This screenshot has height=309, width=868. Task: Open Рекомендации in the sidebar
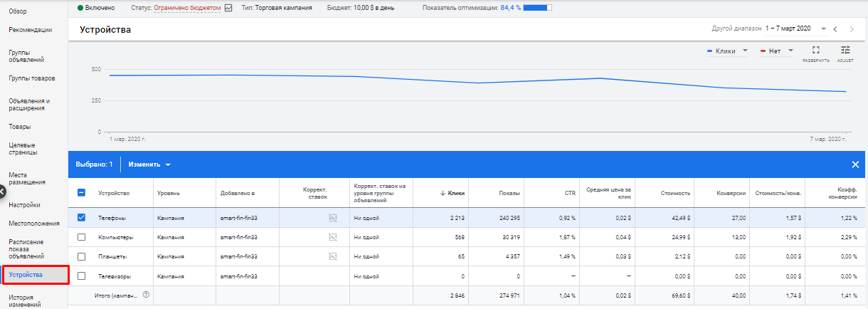coord(31,30)
